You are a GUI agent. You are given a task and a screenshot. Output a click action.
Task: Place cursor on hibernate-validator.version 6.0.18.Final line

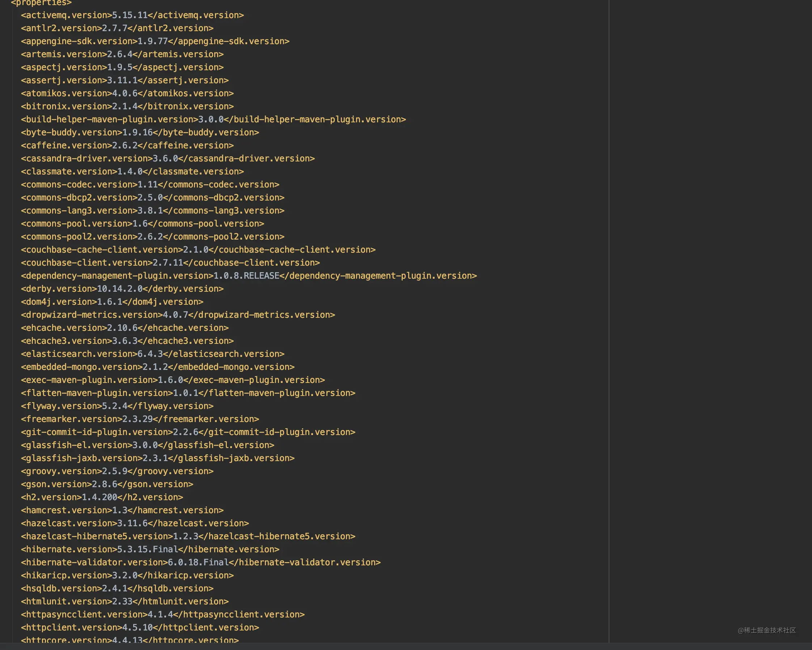[x=201, y=562]
